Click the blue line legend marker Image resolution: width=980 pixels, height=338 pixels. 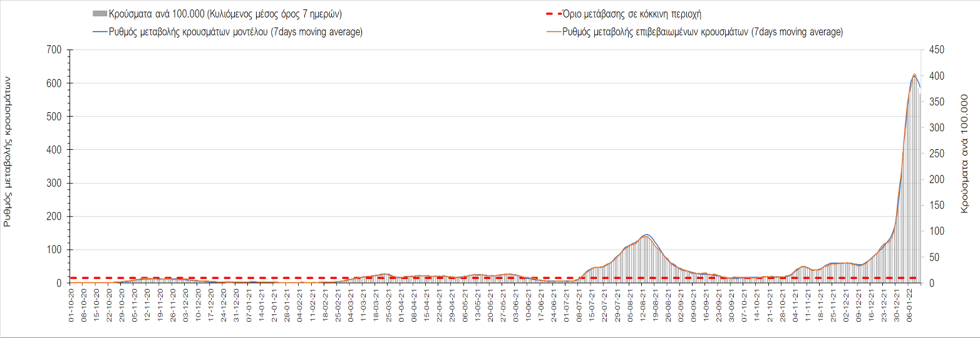99,32
